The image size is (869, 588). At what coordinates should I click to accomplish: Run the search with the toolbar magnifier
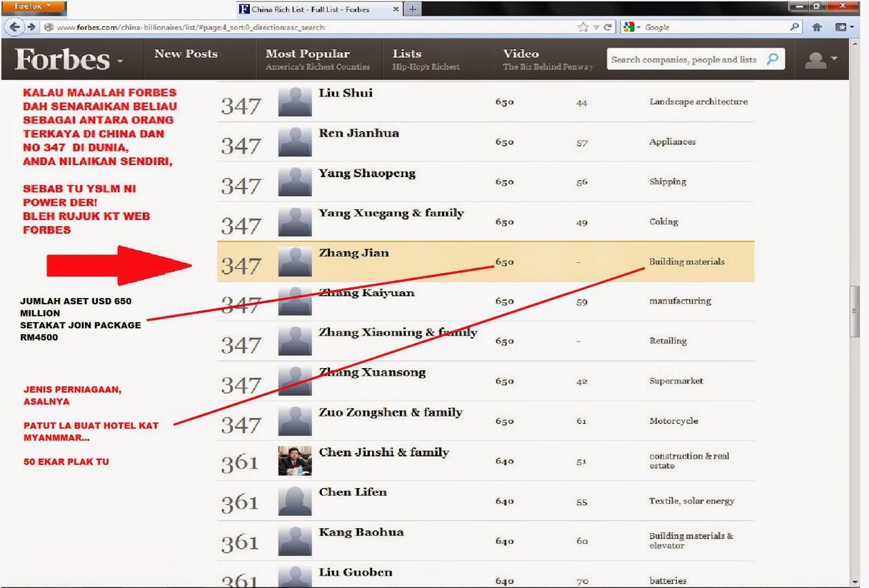click(795, 27)
